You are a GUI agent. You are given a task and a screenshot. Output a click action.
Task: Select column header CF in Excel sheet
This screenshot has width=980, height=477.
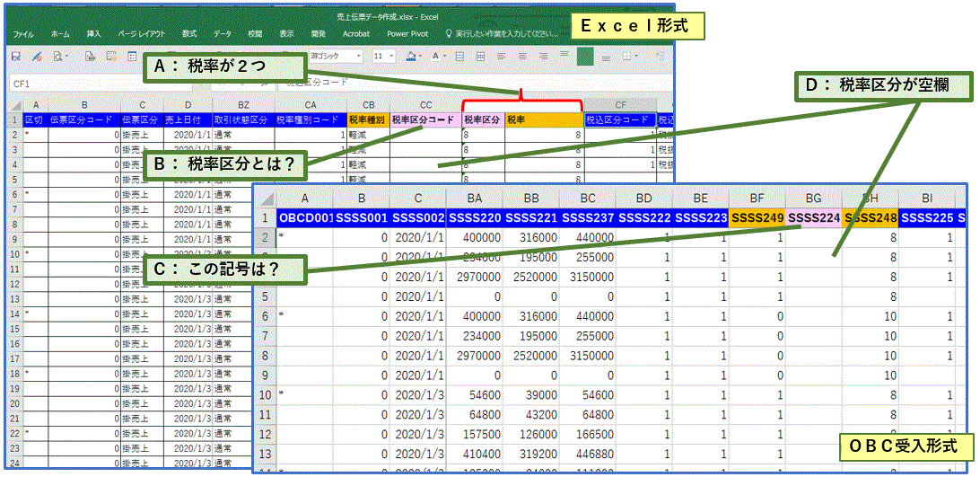[619, 106]
